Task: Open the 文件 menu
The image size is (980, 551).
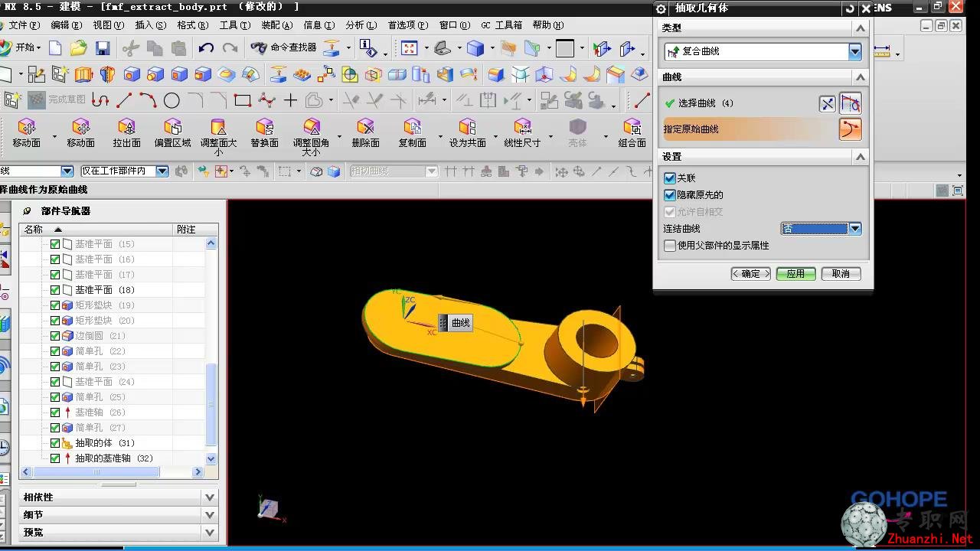Action: (x=24, y=25)
